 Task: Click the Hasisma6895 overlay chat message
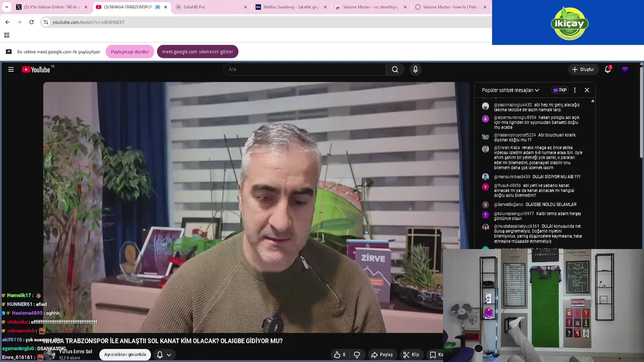tap(31, 313)
